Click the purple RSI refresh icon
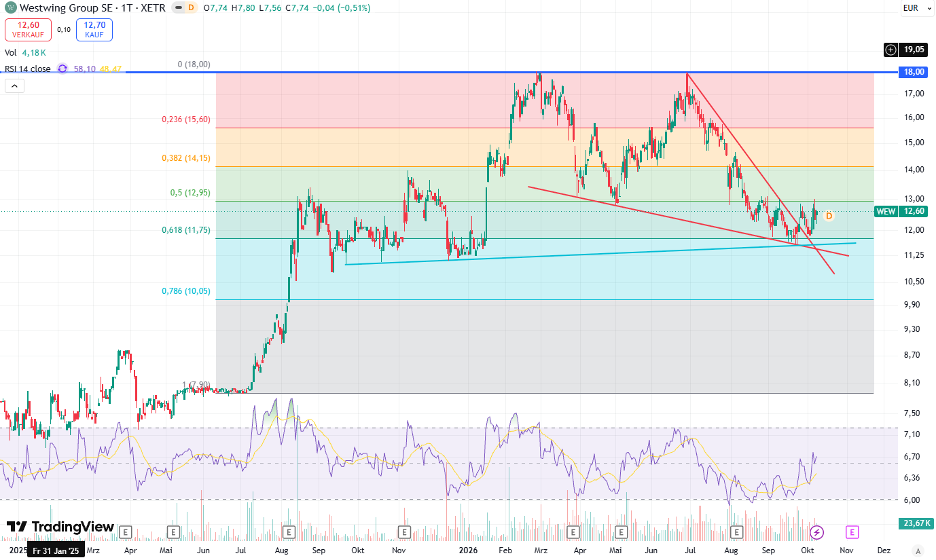Screen dimensions: 936x560 [x=62, y=69]
